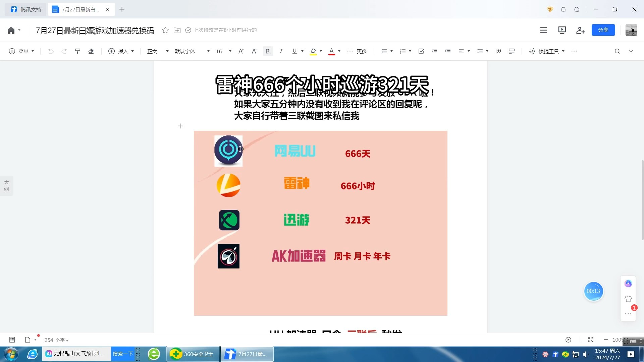Open the user avatar profile

click(631, 30)
